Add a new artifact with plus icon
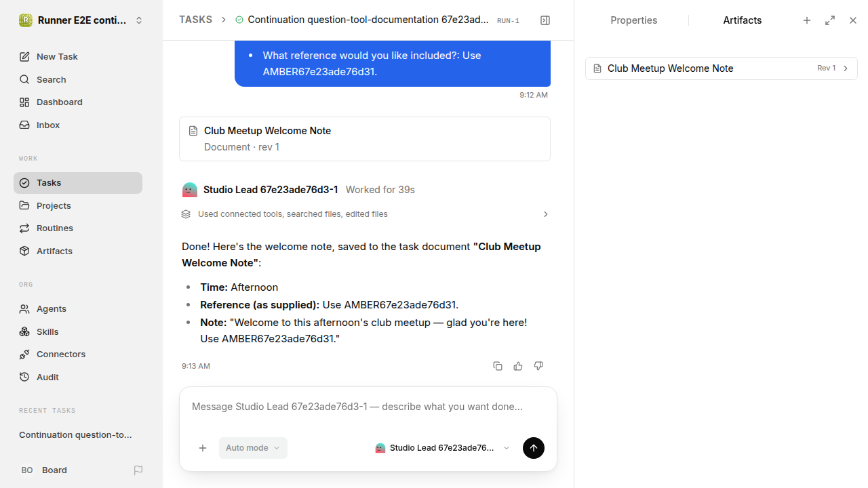 pyautogui.click(x=807, y=20)
